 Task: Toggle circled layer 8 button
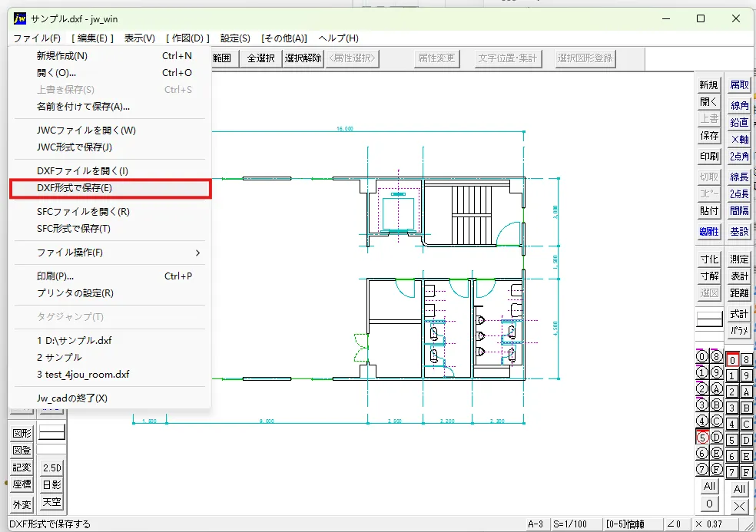coord(717,357)
